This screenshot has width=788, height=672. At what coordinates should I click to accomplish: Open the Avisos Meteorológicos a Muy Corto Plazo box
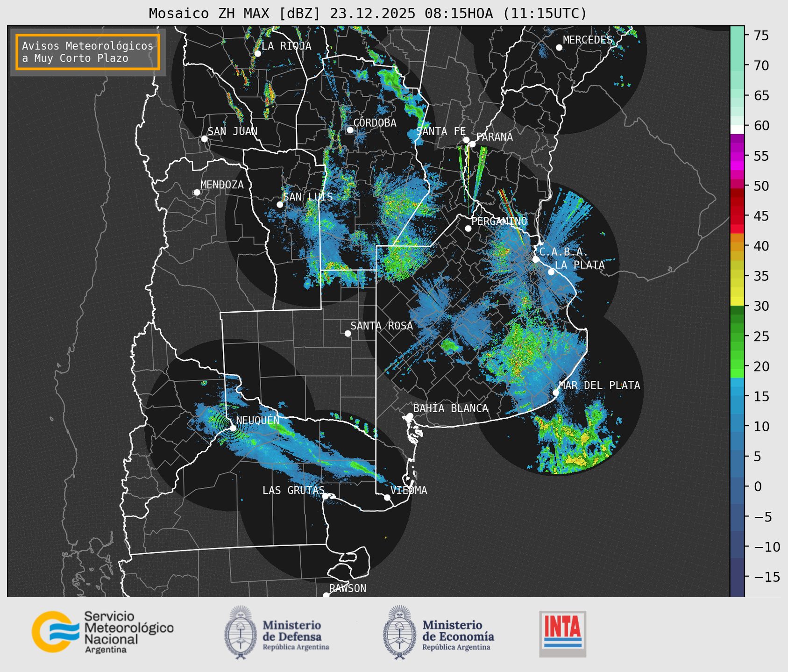coord(88,52)
